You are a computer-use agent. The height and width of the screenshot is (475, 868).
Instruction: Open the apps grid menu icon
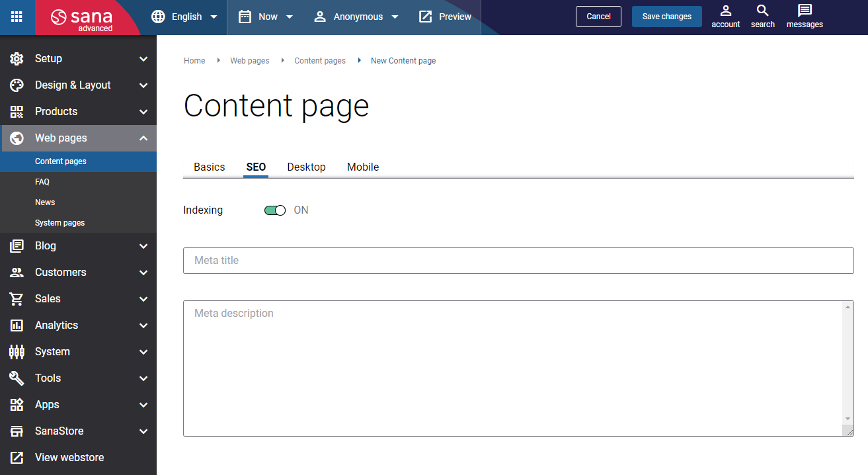(x=17, y=17)
